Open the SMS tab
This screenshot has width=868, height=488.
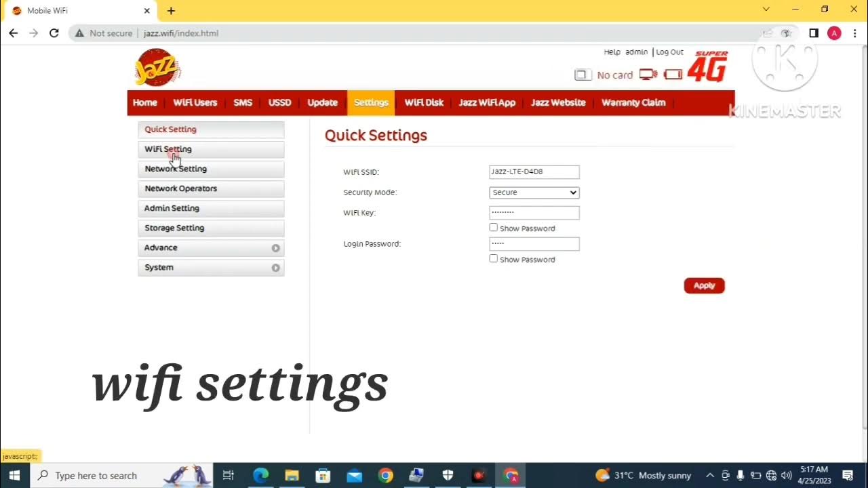(x=243, y=102)
